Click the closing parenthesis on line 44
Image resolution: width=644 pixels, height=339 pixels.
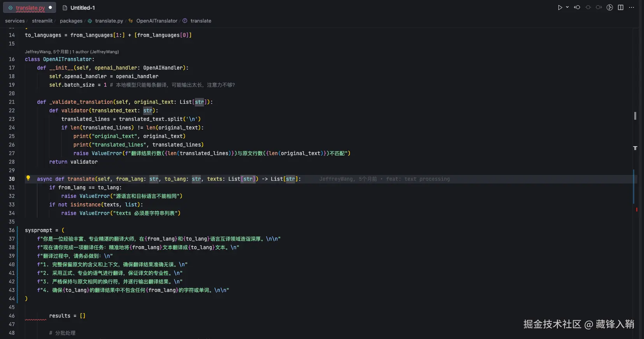[26, 299]
